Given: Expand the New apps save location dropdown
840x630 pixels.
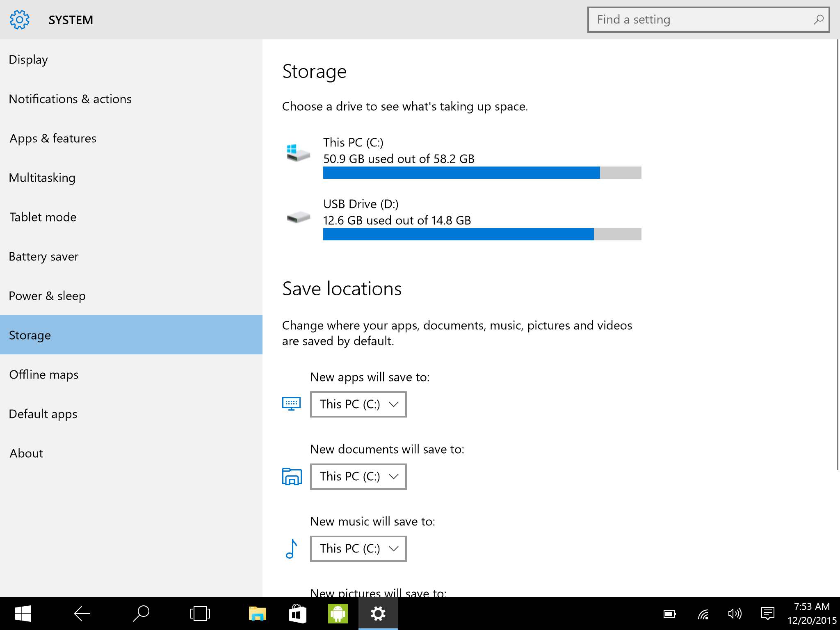Looking at the screenshot, I should coord(358,404).
